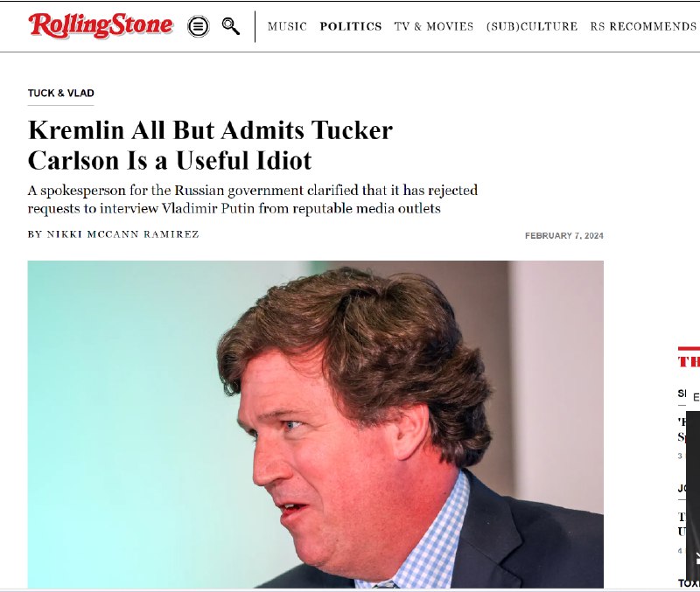Open the hamburger menu icon

point(199,26)
